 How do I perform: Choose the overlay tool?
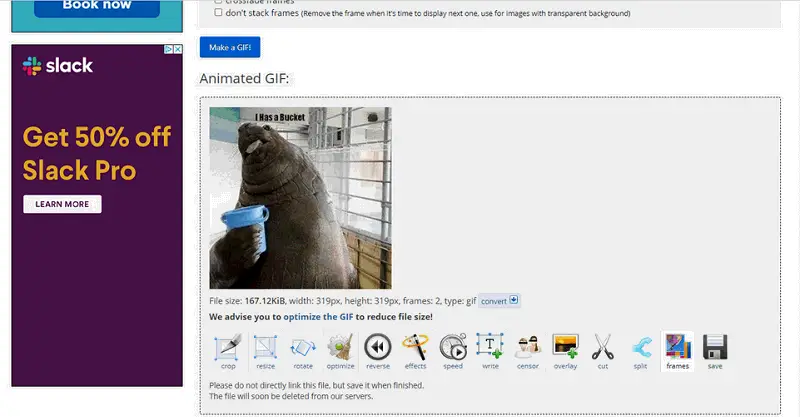565,352
